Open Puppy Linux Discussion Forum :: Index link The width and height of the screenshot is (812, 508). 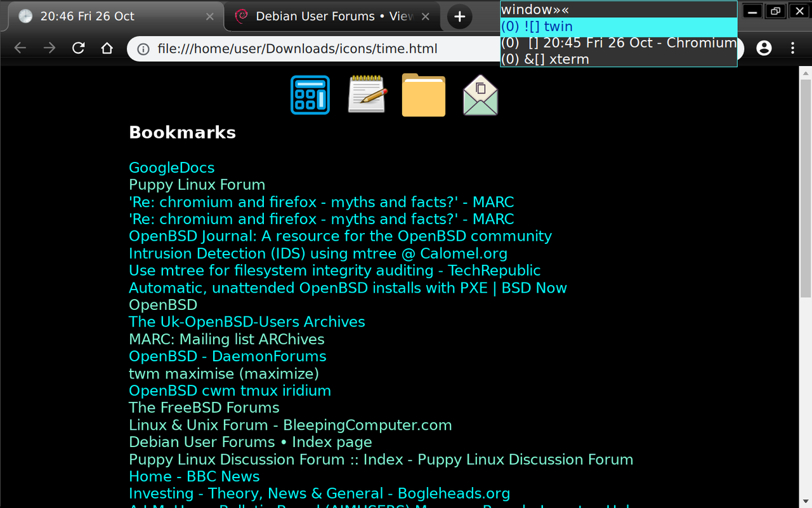[381, 459]
